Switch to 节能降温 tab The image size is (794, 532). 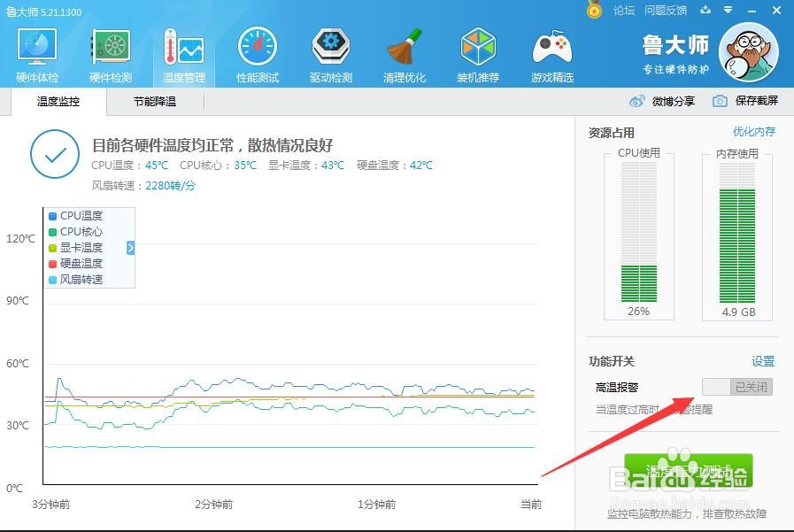pos(155,102)
